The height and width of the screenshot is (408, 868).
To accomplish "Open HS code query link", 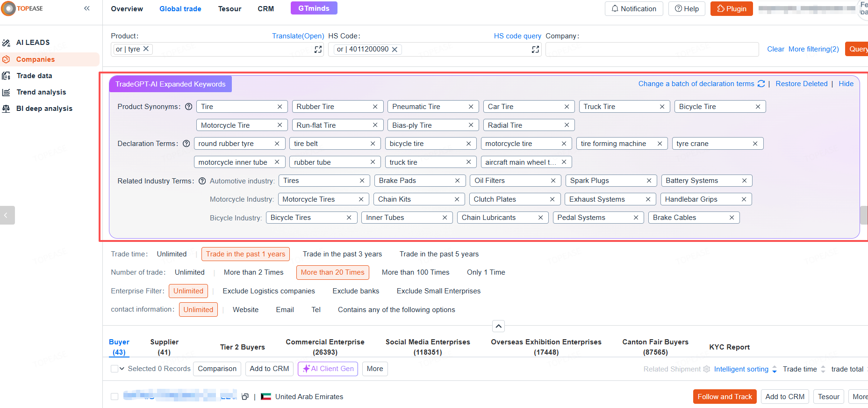I will (517, 36).
